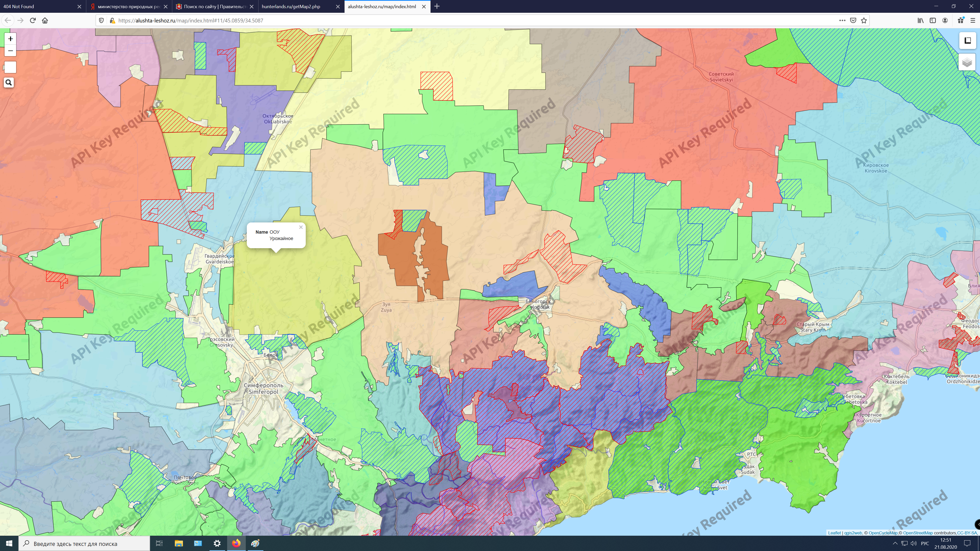Bookmark this page with star icon
Image resolution: width=980 pixels, height=551 pixels.
click(864, 20)
